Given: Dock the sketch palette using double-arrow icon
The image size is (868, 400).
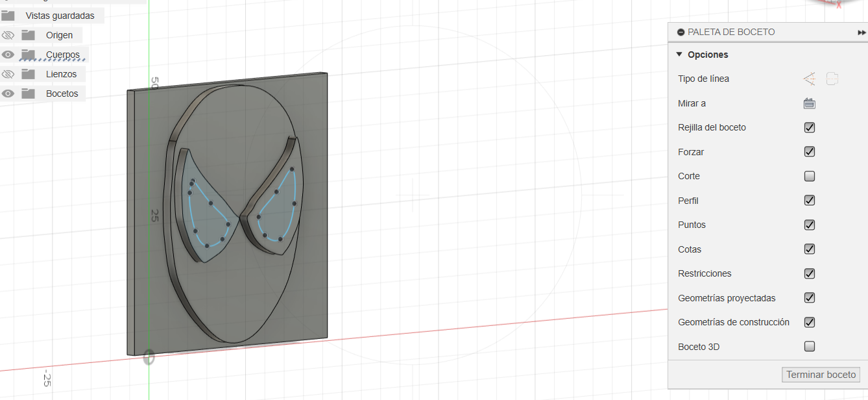Looking at the screenshot, I should point(862,32).
